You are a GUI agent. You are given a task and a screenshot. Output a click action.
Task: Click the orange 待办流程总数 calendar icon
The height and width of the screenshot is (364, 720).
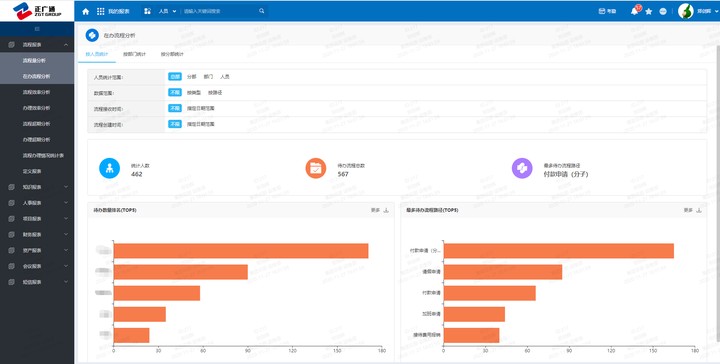315,168
